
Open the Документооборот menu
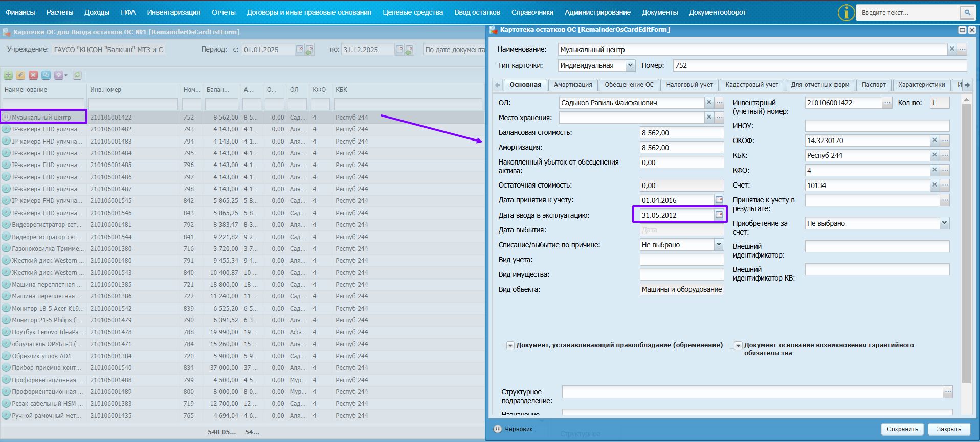click(717, 12)
